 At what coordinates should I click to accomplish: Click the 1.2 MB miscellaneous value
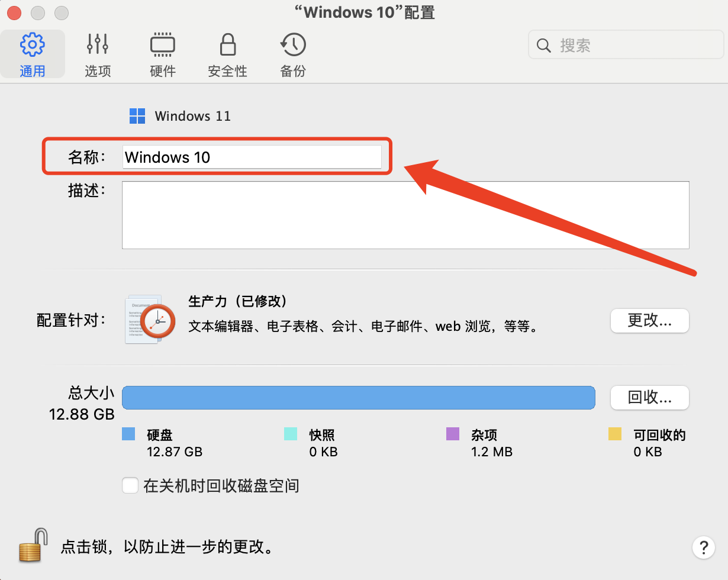coord(492,452)
